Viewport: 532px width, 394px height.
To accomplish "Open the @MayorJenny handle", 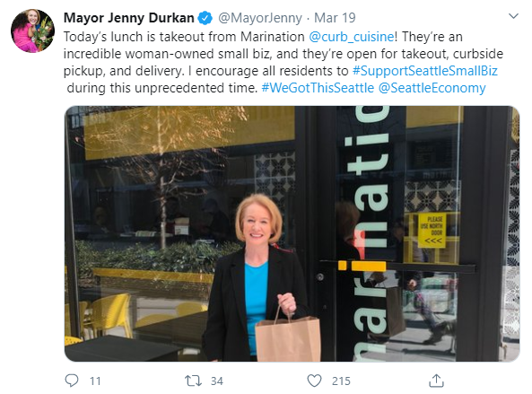I will pos(260,18).
